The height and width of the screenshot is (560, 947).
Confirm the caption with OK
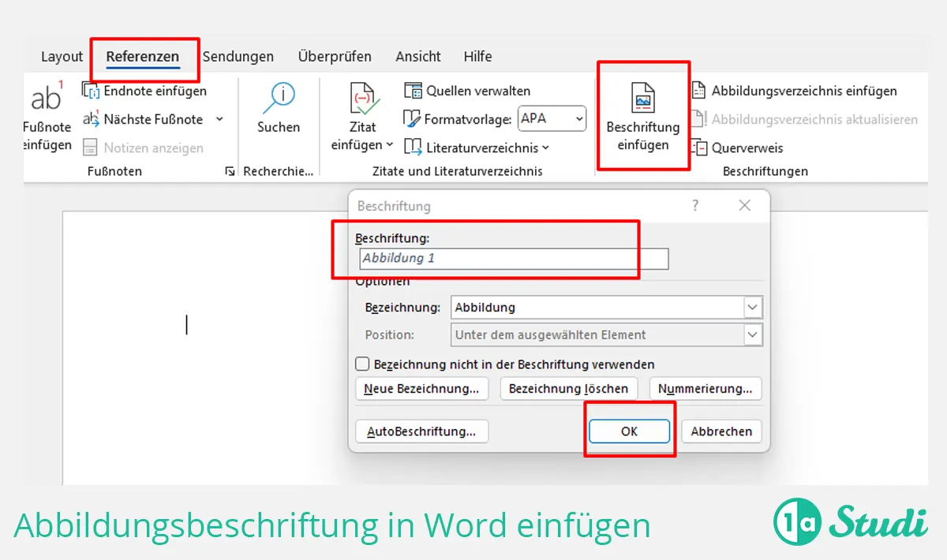click(x=629, y=431)
